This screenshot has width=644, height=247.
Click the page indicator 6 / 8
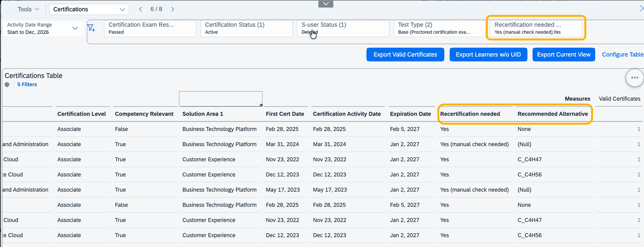pyautogui.click(x=156, y=9)
